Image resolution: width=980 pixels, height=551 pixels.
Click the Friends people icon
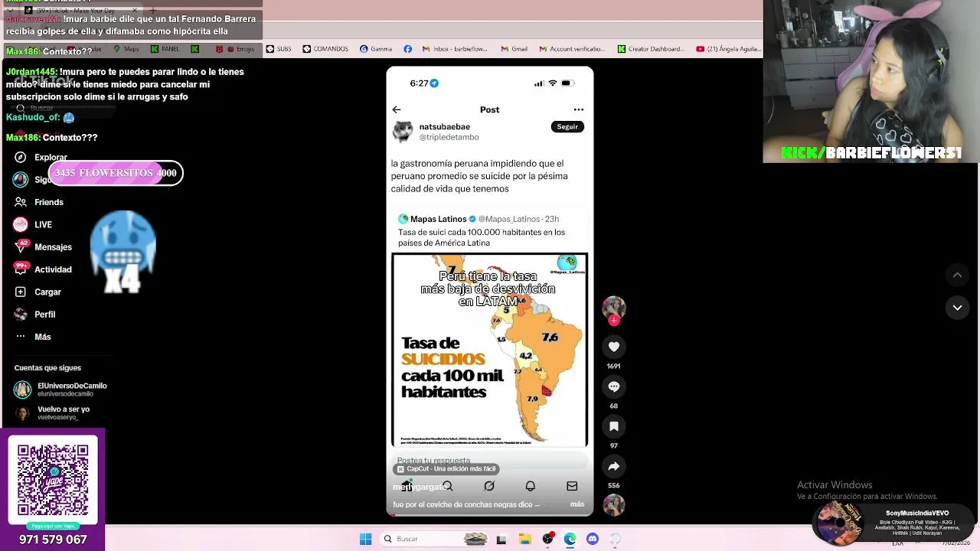[21, 202]
